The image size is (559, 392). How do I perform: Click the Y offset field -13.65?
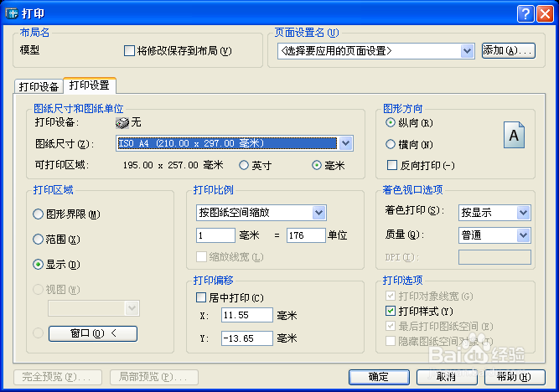pyautogui.click(x=247, y=338)
